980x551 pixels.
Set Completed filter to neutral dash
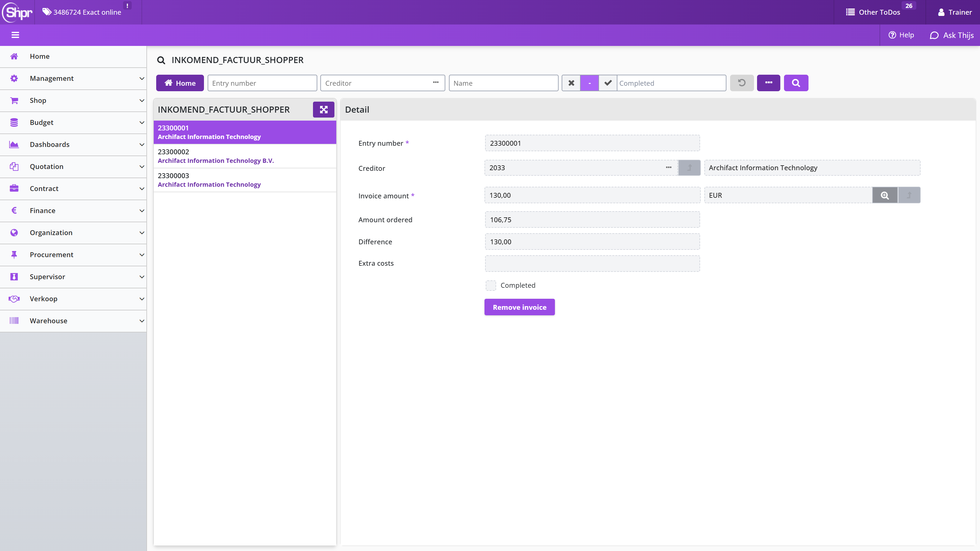(x=589, y=83)
